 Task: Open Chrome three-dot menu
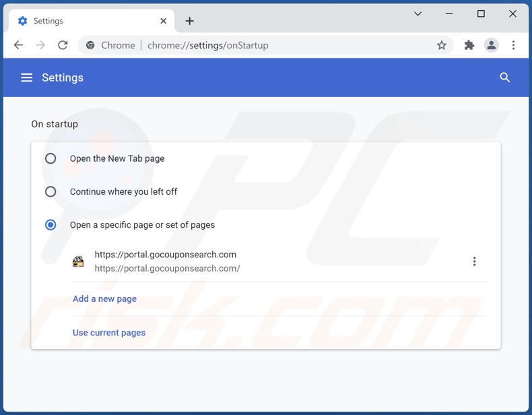pyautogui.click(x=514, y=45)
